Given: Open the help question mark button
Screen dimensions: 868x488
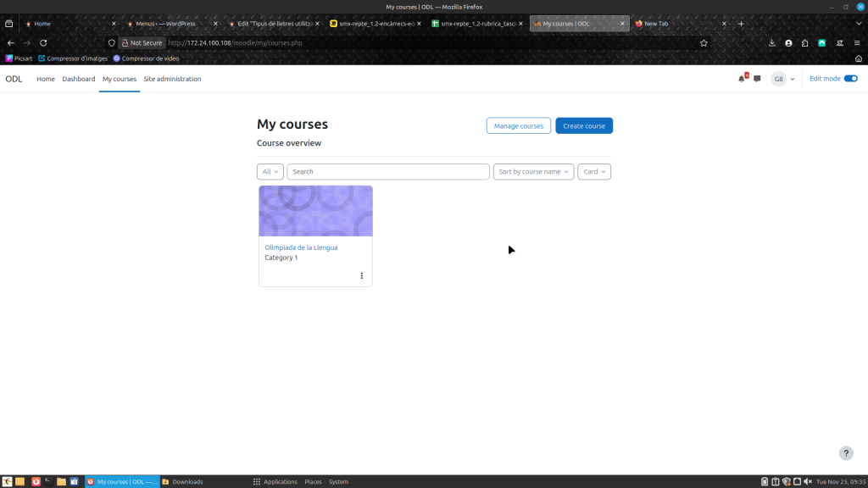Looking at the screenshot, I should coord(845,453).
